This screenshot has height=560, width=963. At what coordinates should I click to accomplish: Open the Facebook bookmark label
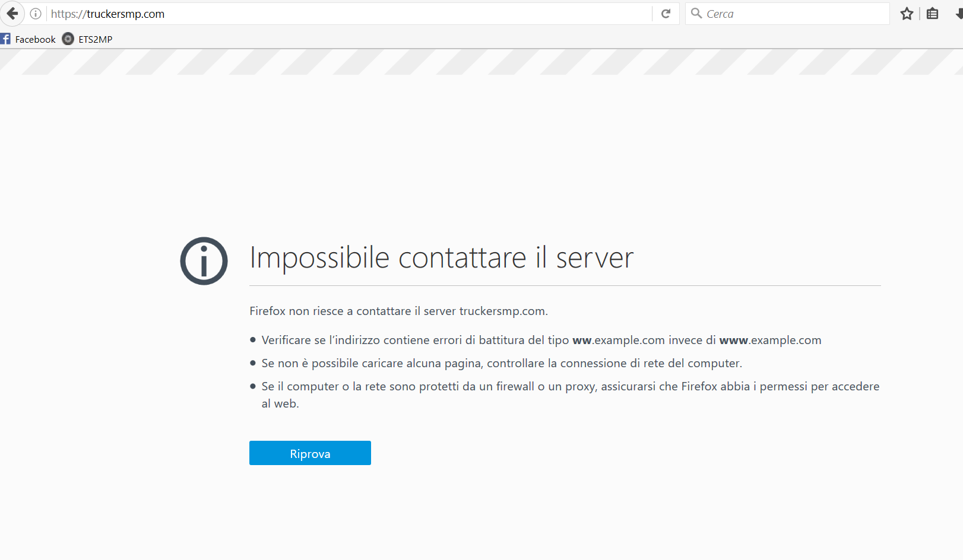pos(35,39)
